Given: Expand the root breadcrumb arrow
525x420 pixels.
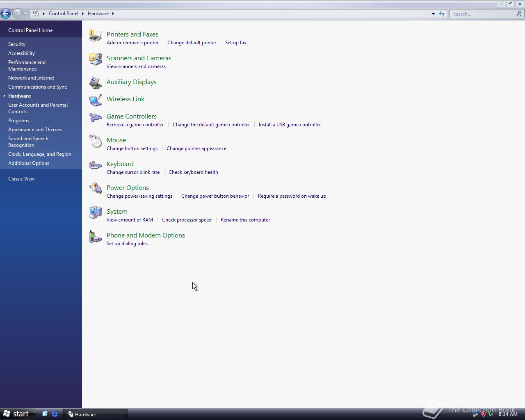Looking at the screenshot, I should click(43, 14).
